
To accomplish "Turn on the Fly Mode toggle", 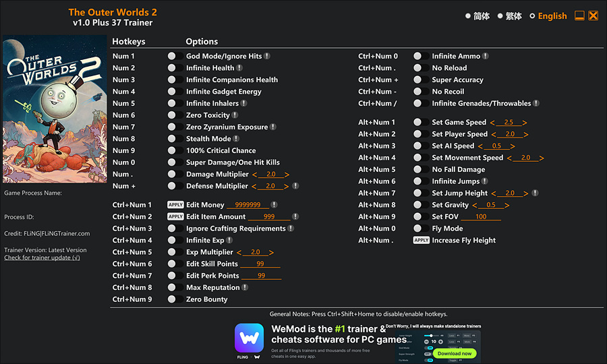I will pos(418,229).
